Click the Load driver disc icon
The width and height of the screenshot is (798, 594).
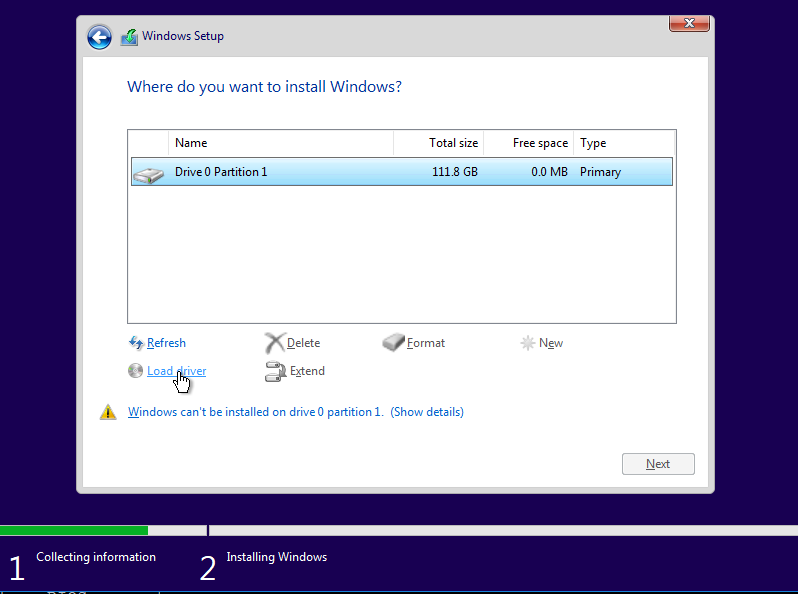[135, 371]
